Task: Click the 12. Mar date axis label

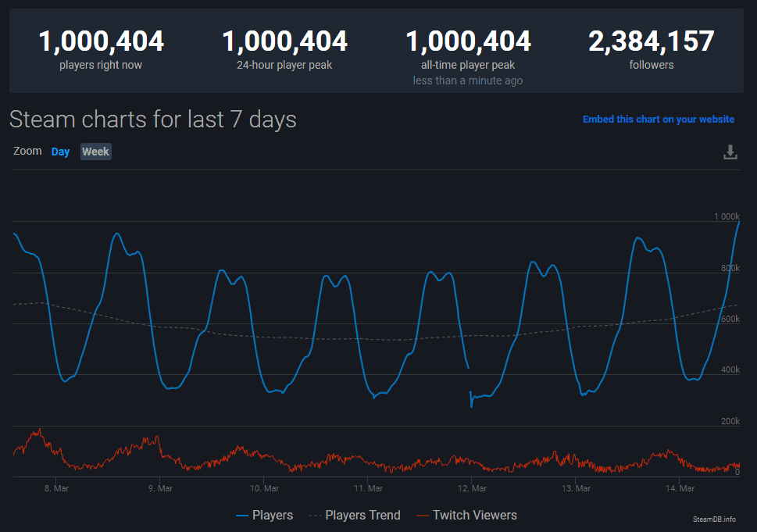Action: (x=472, y=488)
